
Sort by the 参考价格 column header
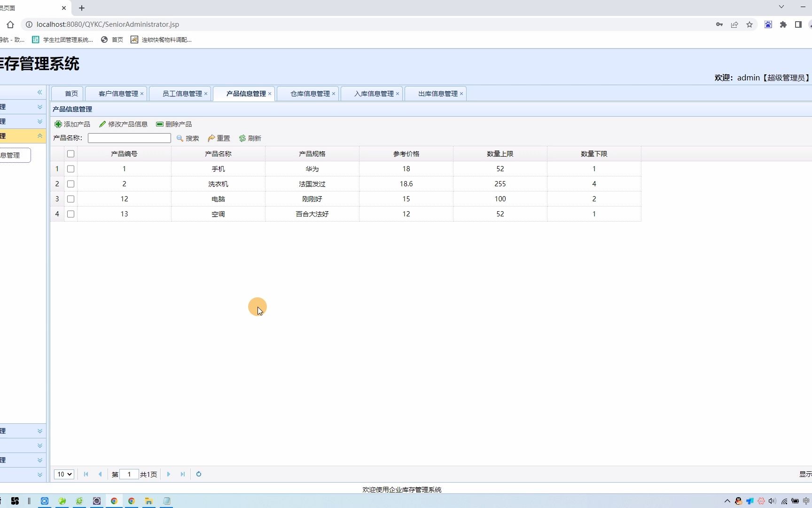pyautogui.click(x=406, y=154)
